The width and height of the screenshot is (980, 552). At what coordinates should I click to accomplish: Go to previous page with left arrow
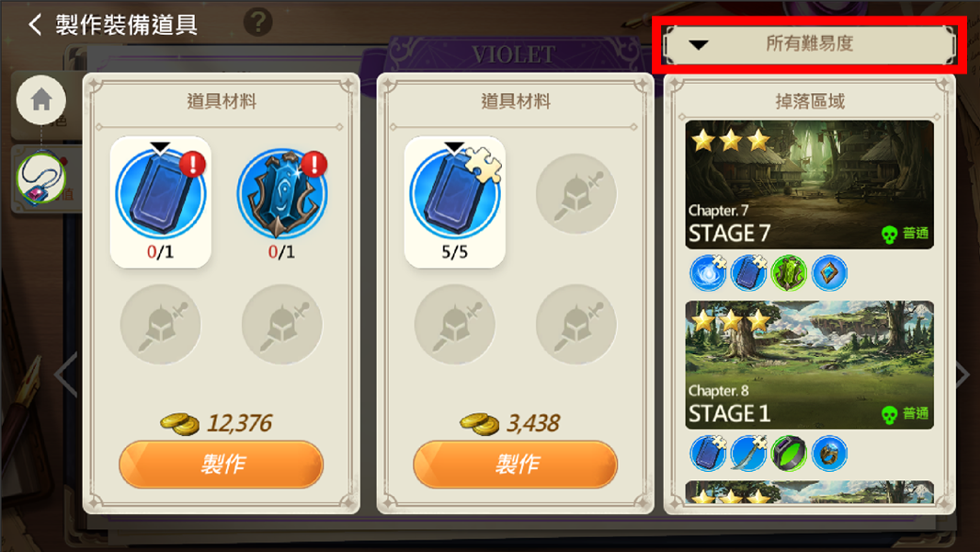65,374
